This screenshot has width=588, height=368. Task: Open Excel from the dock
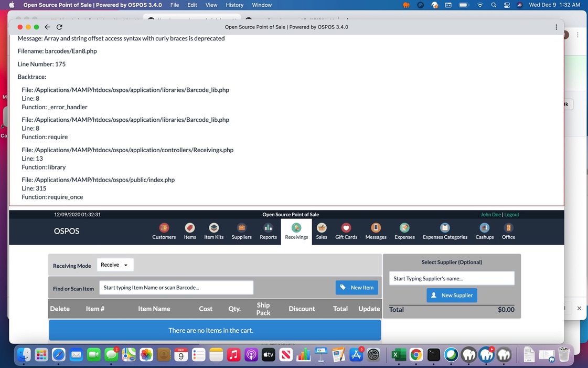click(398, 354)
